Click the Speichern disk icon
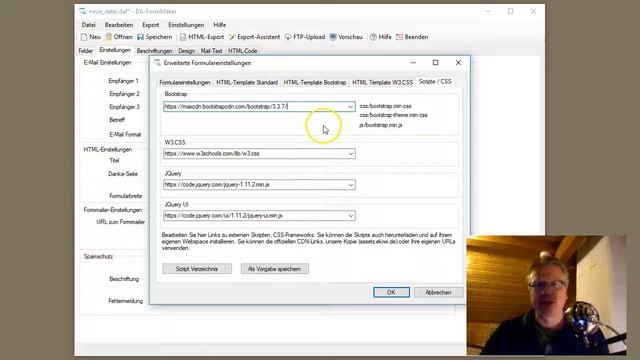This screenshot has width=640, height=360. 140,37
